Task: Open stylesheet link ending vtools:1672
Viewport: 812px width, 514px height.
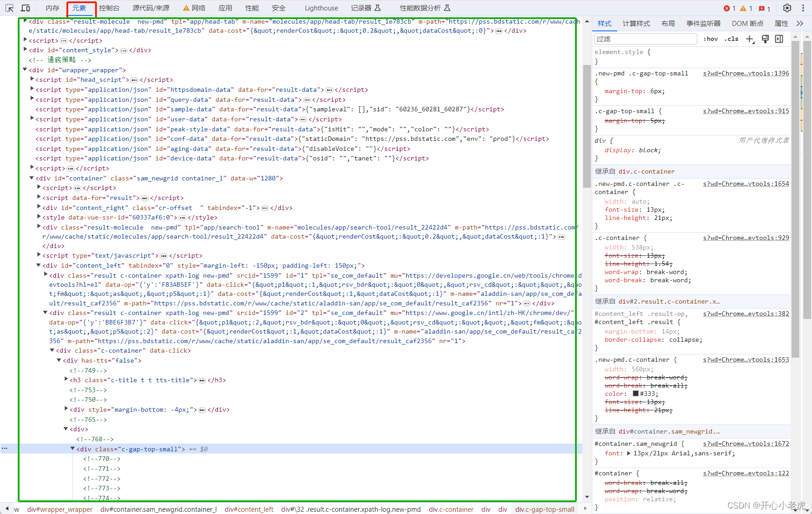Action: tap(746, 444)
